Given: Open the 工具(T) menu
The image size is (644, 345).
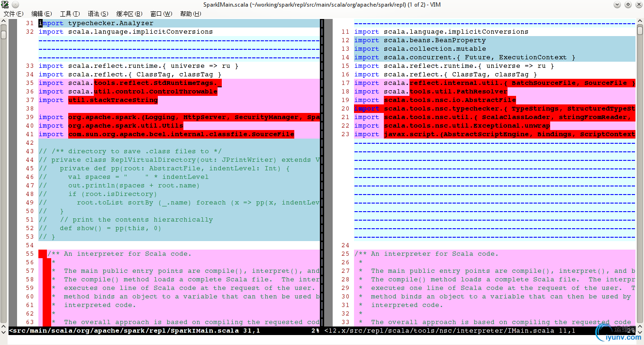Looking at the screenshot, I should pyautogui.click(x=70, y=14).
